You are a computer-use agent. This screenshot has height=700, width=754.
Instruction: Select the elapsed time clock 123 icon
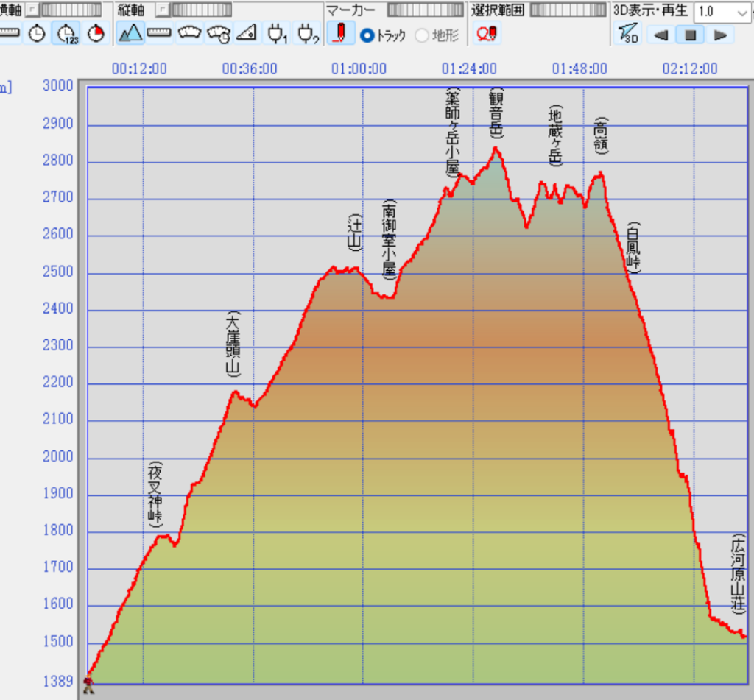(x=66, y=34)
